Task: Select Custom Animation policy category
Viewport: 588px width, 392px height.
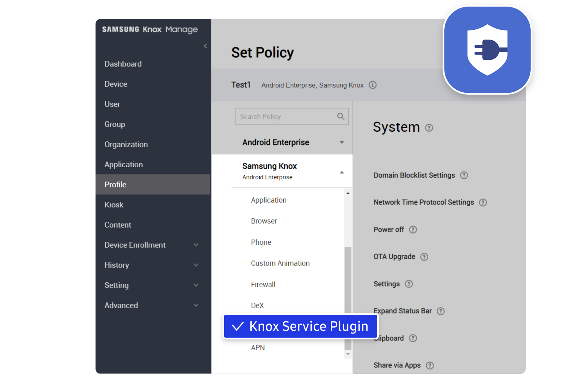Action: tap(280, 263)
